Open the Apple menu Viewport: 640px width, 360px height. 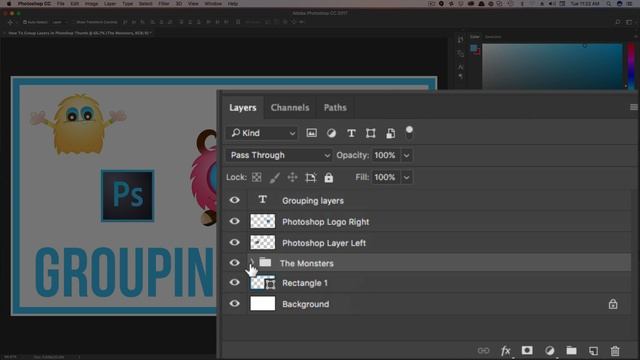point(9,4)
